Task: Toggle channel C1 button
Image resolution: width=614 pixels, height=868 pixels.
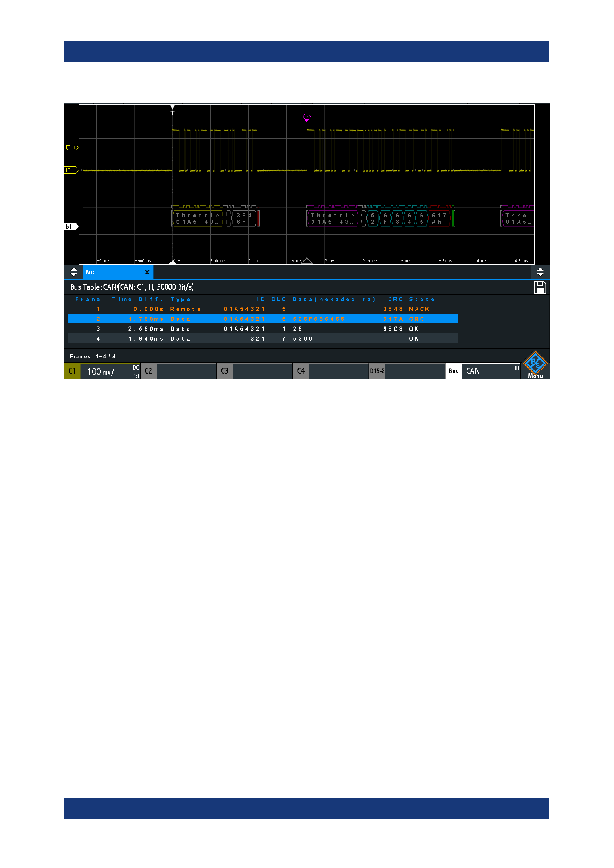Action: (x=72, y=371)
